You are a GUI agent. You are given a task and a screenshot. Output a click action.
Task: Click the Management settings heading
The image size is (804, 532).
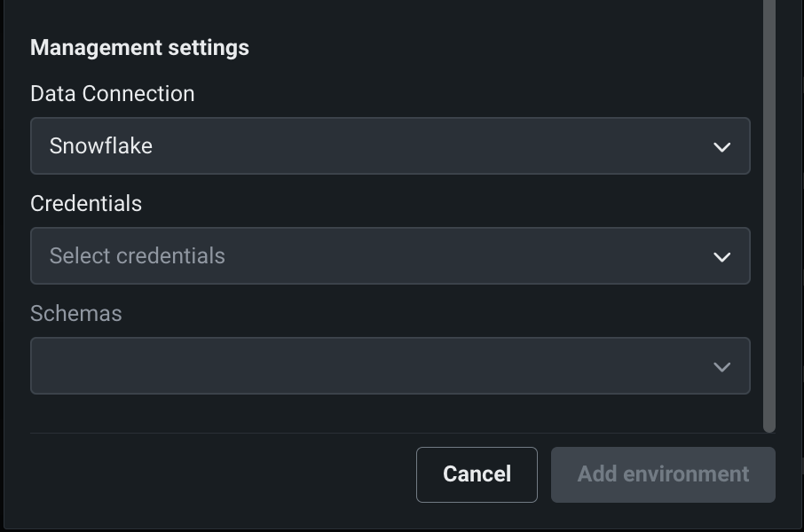click(x=139, y=48)
